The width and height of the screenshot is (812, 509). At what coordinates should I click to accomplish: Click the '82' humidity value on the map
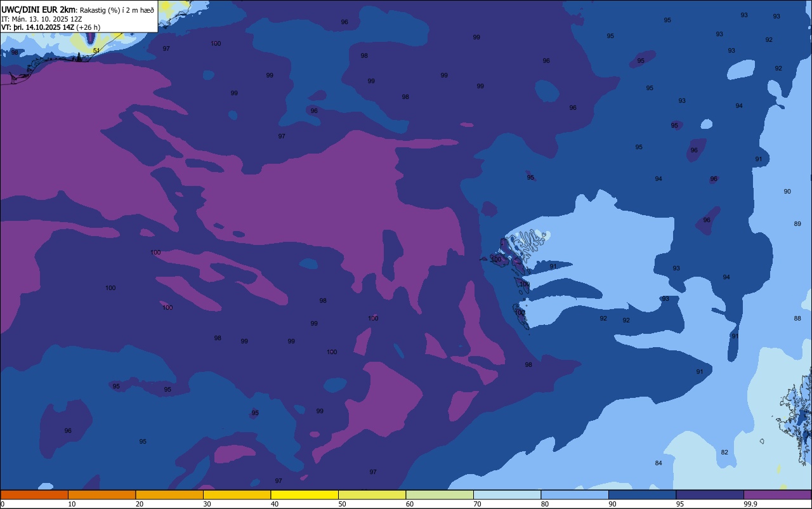tap(724, 452)
